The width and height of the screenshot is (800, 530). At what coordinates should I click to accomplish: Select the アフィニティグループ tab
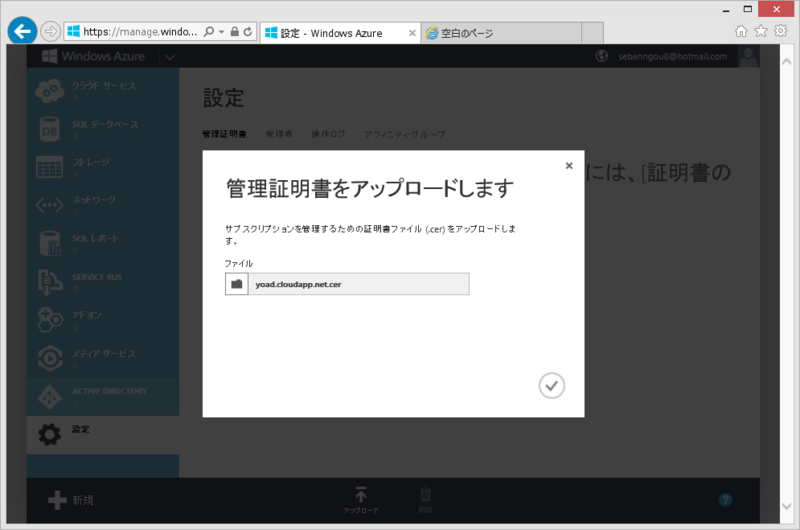pos(404,135)
